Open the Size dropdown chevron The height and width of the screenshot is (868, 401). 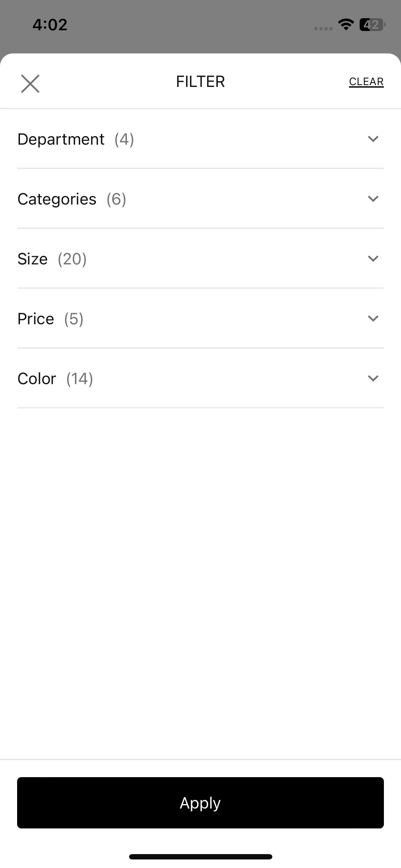(x=373, y=258)
